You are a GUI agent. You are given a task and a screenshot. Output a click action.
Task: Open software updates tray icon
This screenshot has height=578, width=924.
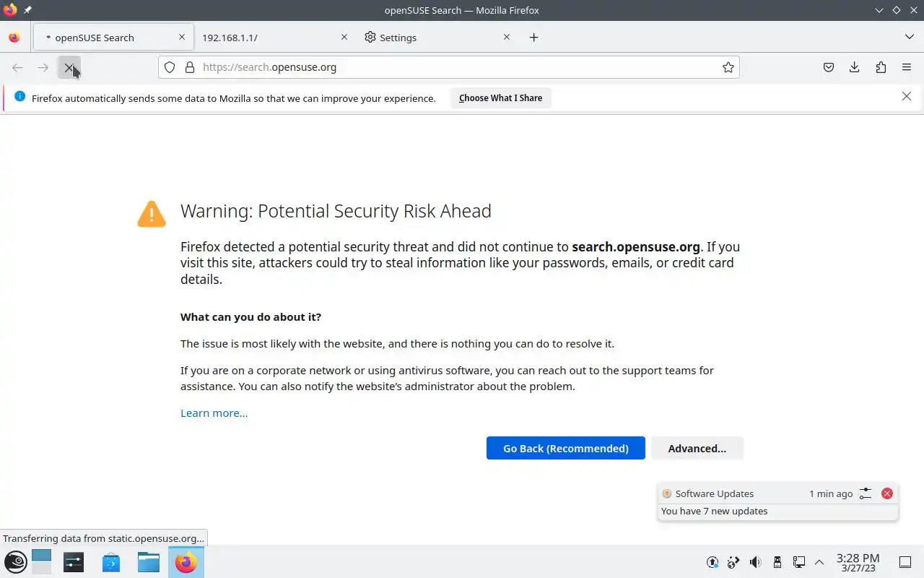pos(712,562)
